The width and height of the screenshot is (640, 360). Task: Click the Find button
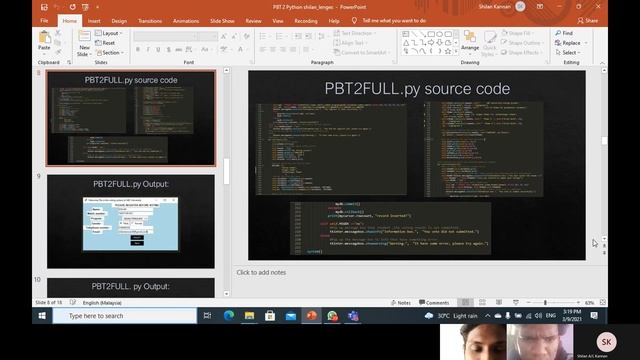coord(564,33)
